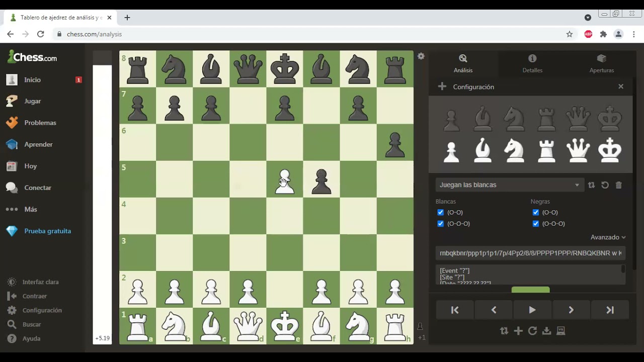The image size is (644, 362).
Task: Click the plus icon beside Configuración
Action: click(442, 86)
